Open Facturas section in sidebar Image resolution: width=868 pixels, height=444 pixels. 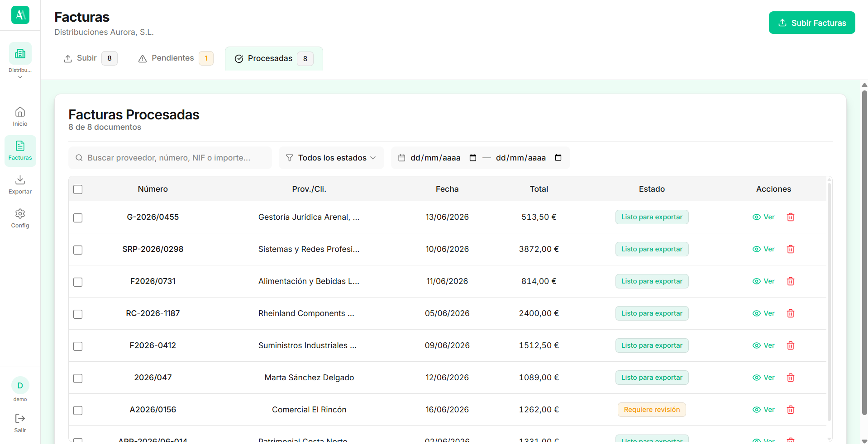tap(20, 151)
